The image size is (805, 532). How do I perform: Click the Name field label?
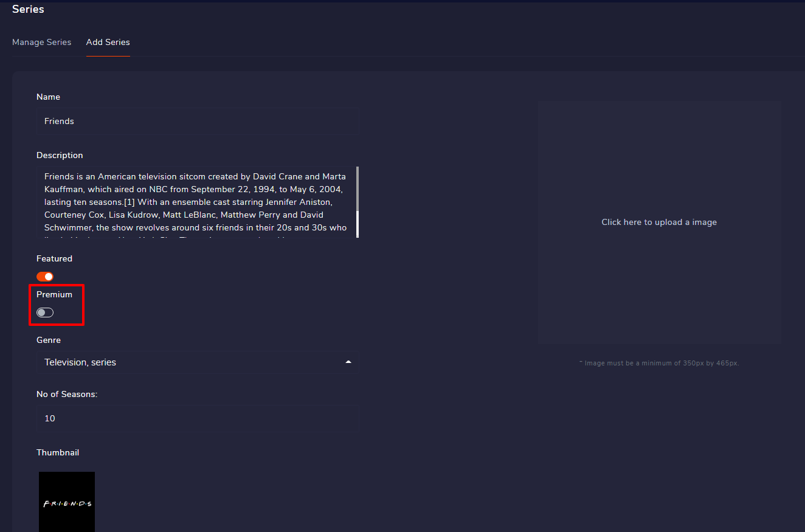(x=48, y=97)
